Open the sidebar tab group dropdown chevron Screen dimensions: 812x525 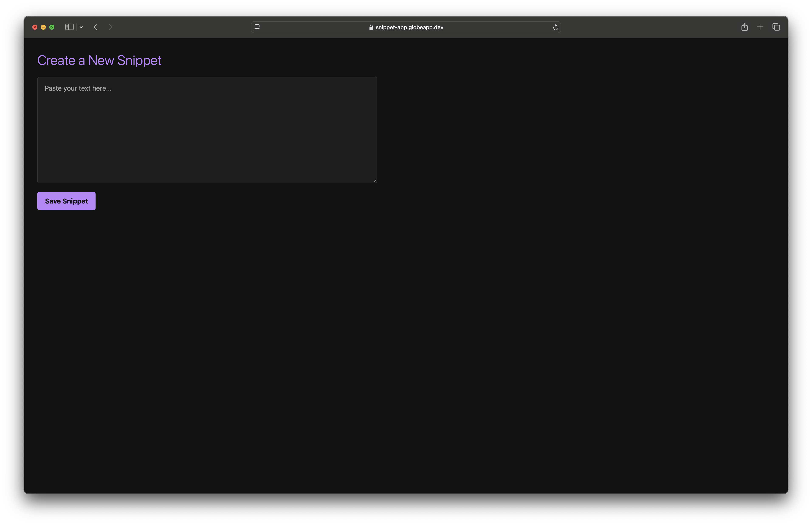pos(81,27)
